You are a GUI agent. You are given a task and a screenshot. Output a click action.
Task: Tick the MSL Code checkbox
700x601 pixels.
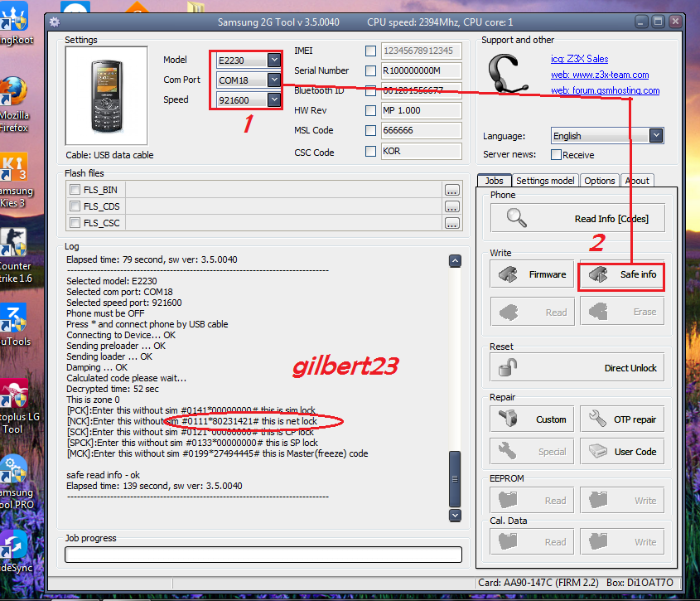click(370, 130)
